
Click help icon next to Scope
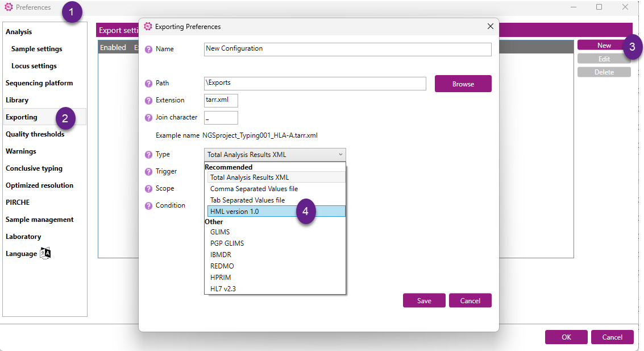point(149,189)
